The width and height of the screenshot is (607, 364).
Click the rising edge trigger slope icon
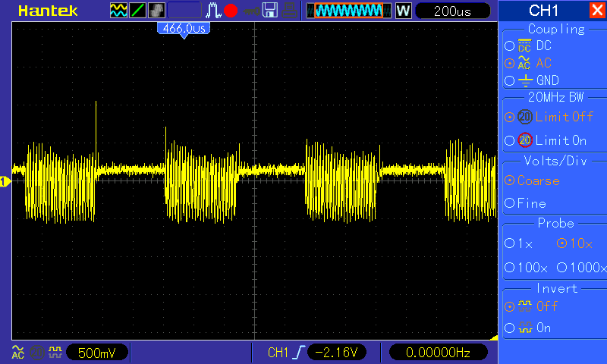pos(298,353)
